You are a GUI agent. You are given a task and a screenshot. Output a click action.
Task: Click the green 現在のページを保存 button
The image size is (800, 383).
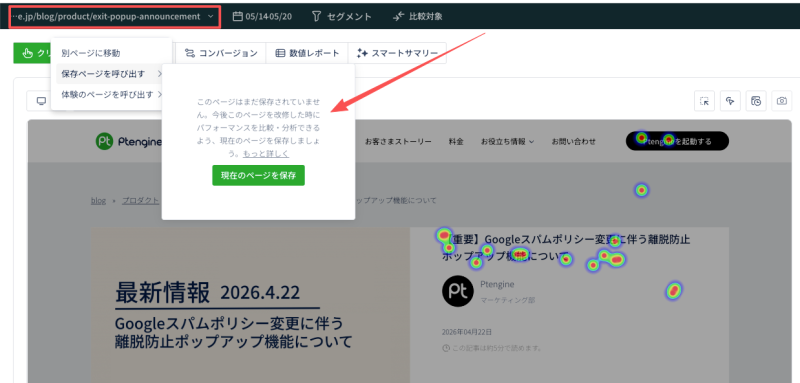(x=258, y=175)
